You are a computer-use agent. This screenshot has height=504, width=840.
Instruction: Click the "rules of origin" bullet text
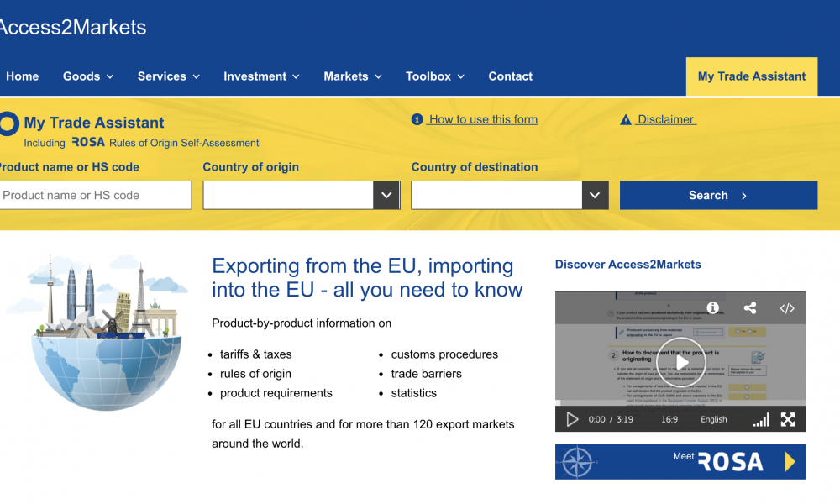click(255, 373)
